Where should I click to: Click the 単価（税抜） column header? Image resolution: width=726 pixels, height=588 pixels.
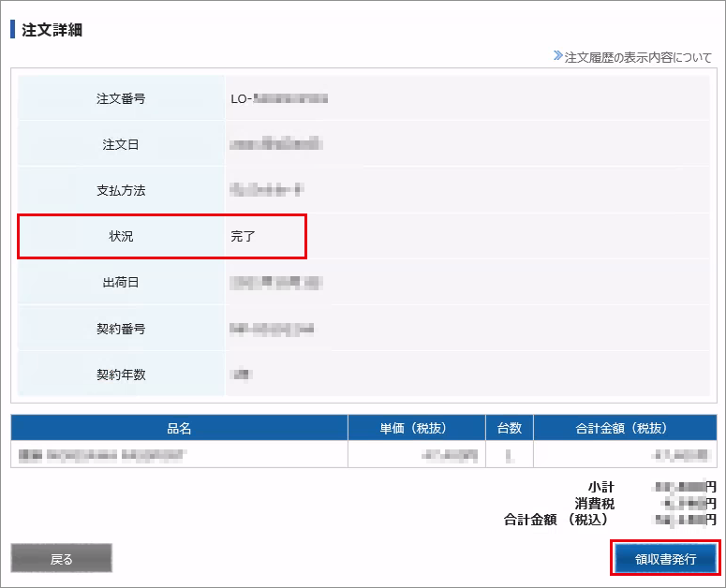pos(416,428)
